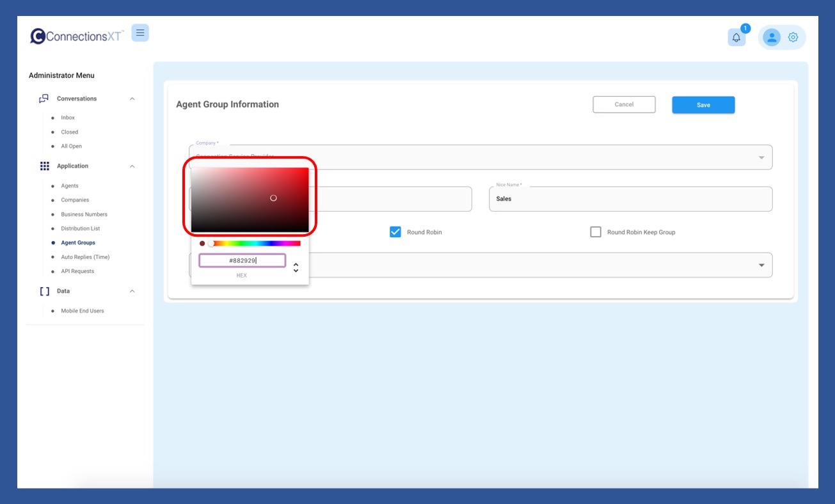Click the rainbow hue slider bar
Image resolution: width=835 pixels, height=504 pixels.
point(256,244)
